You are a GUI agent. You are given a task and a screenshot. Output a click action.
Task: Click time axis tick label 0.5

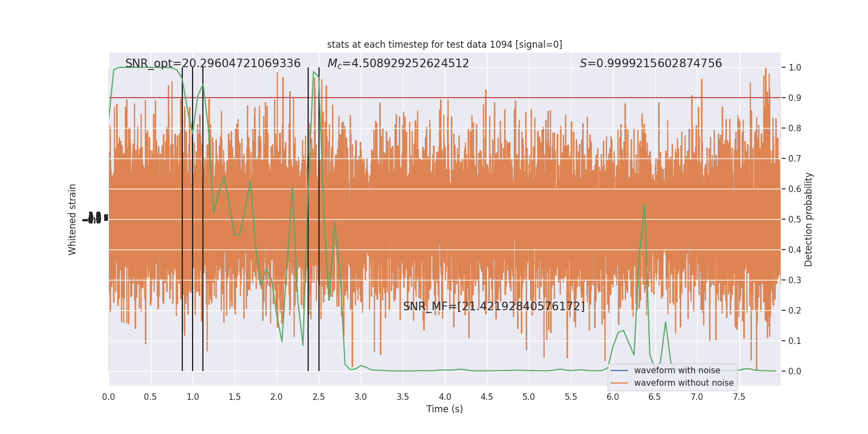pyautogui.click(x=150, y=397)
